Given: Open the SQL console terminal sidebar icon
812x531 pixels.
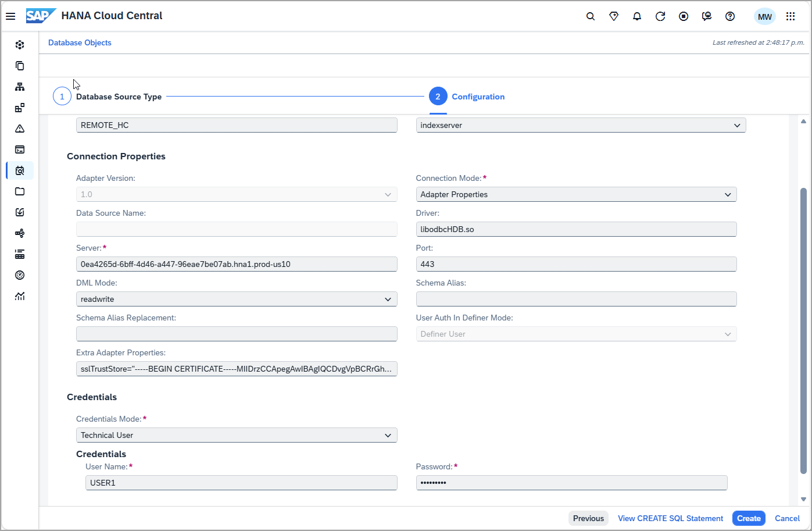Looking at the screenshot, I should [x=20, y=149].
